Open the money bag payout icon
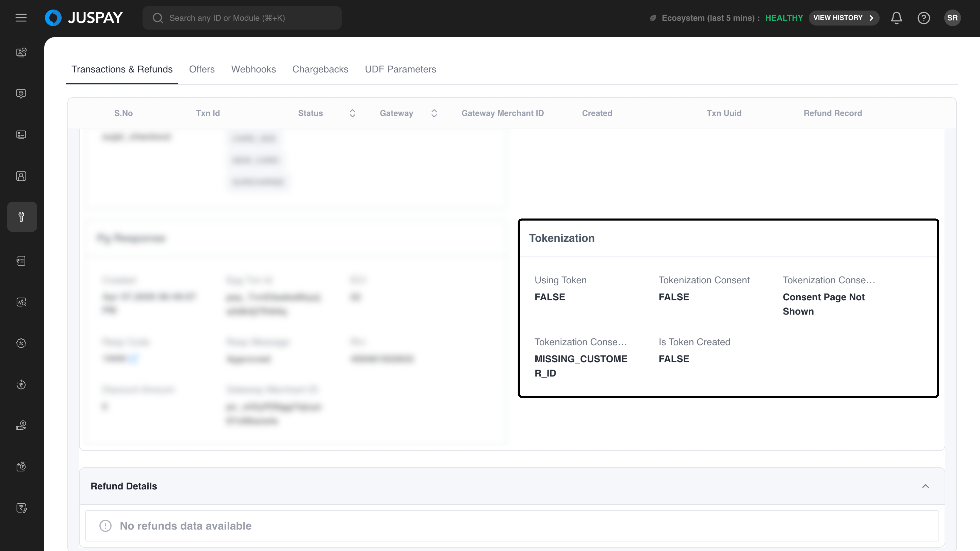The image size is (980, 551). click(21, 467)
